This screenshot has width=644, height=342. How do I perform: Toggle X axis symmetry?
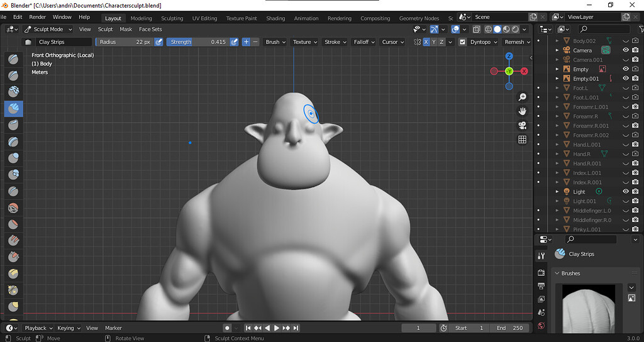tap(426, 42)
